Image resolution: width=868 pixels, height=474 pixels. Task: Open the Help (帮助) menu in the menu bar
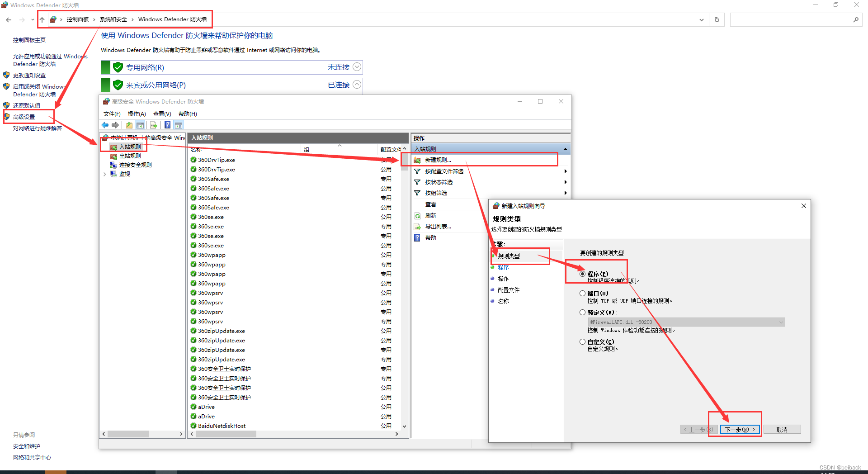click(x=188, y=114)
